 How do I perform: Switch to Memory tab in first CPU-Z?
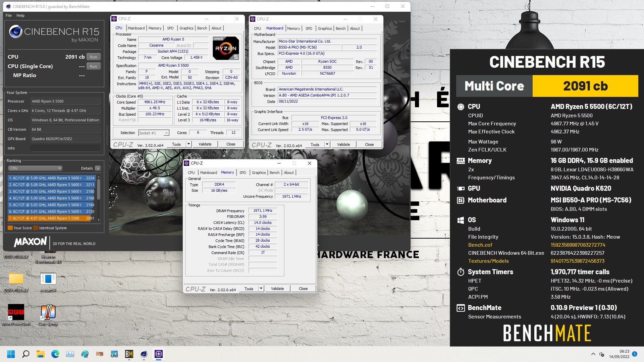pos(155,28)
